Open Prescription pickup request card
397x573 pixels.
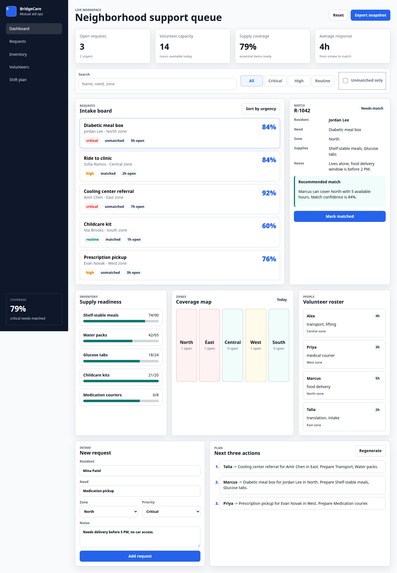pyautogui.click(x=180, y=265)
